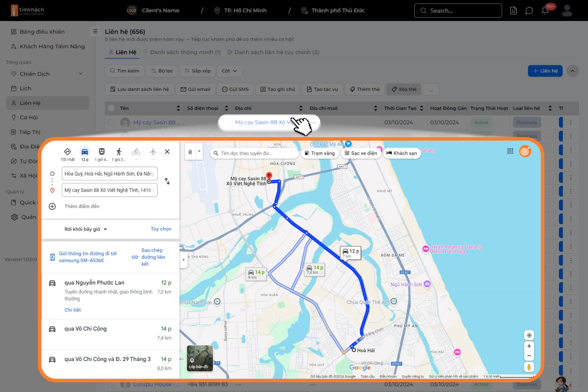
Task: Click the + Liên hệ button
Action: [x=545, y=71]
